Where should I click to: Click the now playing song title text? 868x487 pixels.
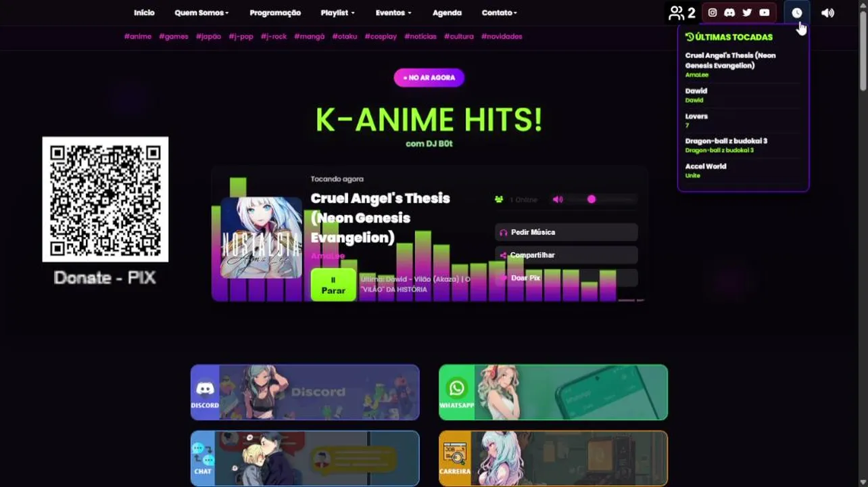point(381,218)
